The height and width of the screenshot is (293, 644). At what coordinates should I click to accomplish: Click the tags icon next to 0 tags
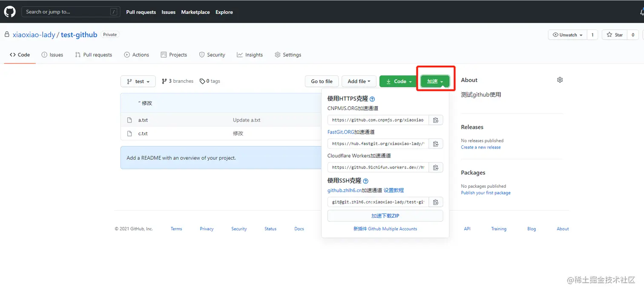pyautogui.click(x=202, y=81)
